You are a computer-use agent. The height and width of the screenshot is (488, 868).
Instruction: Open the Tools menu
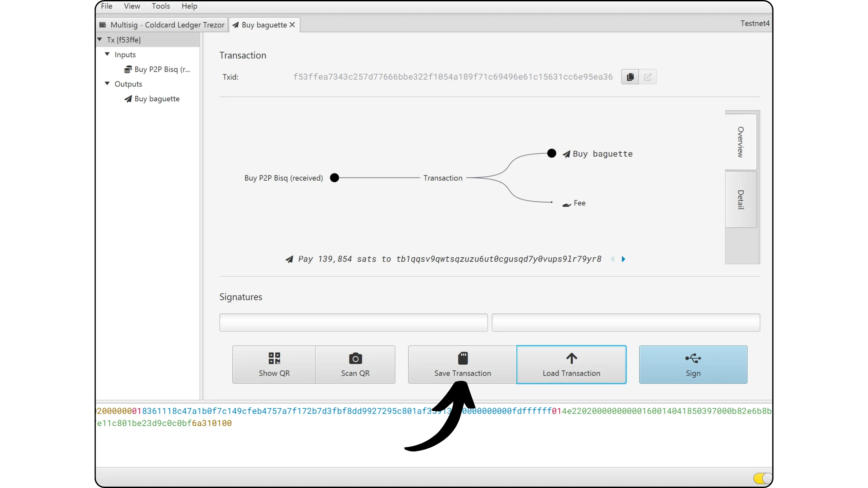tap(161, 6)
